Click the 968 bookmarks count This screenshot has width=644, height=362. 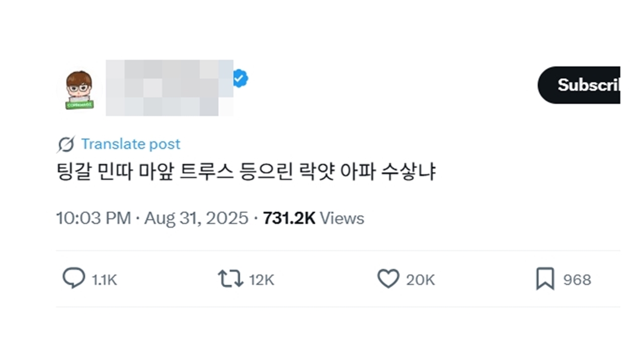(x=577, y=280)
